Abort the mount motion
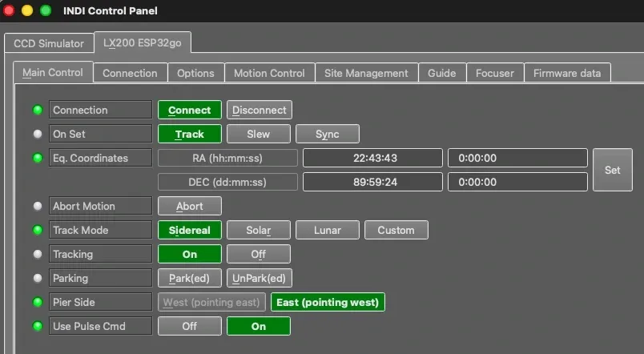The height and width of the screenshot is (354, 644). point(190,206)
